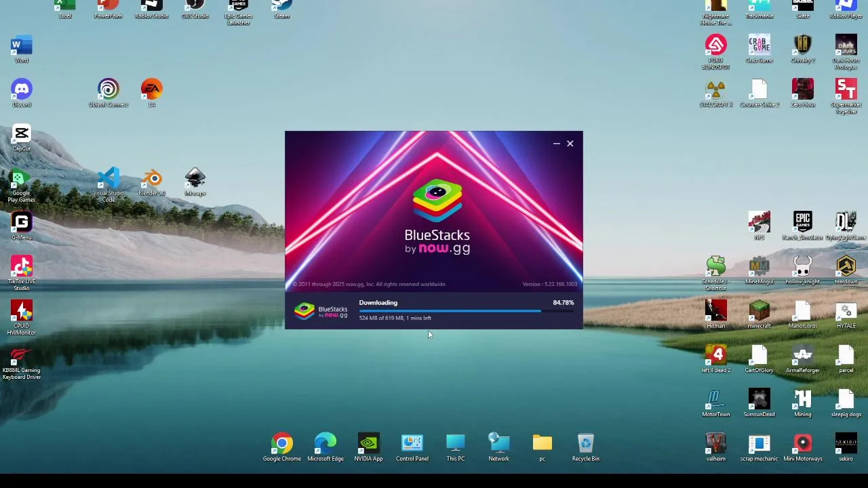Screen dimensions: 868x488
Task: Open the Ubisoft Connect shortcut
Action: tap(108, 94)
